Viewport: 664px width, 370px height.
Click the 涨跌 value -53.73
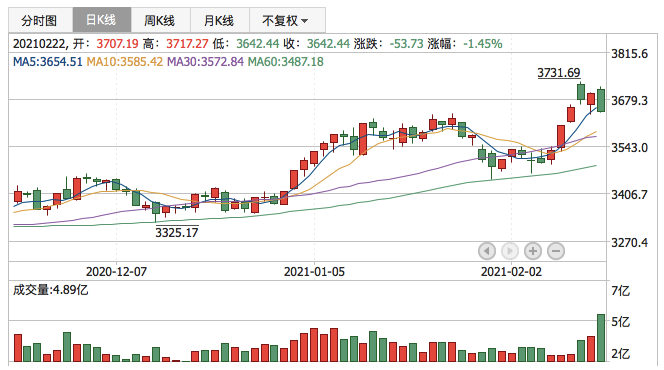click(406, 44)
